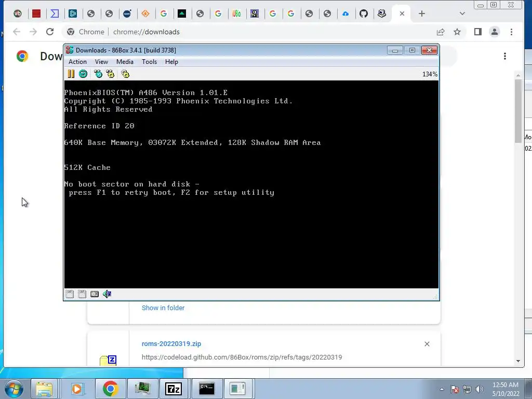Click the Chrome taskbar icon
This screenshot has width=532, height=399.
pos(110,389)
